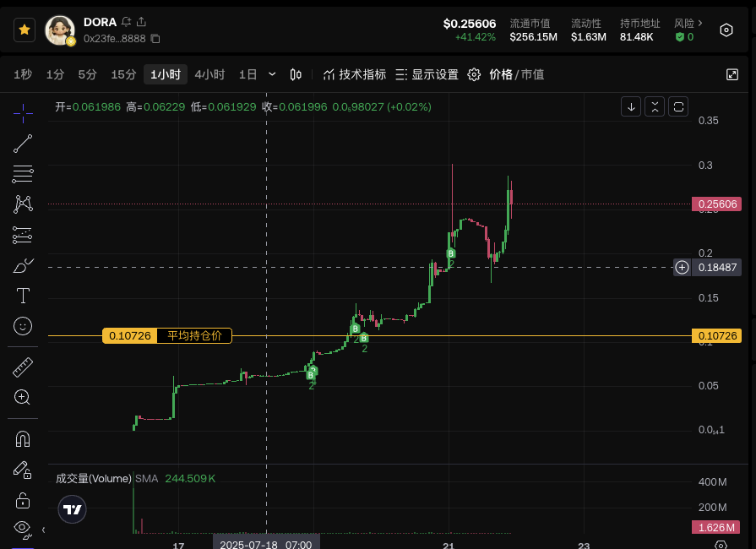The image size is (756, 549).
Task: Toggle the favorite star for DORA
Action: tap(24, 30)
